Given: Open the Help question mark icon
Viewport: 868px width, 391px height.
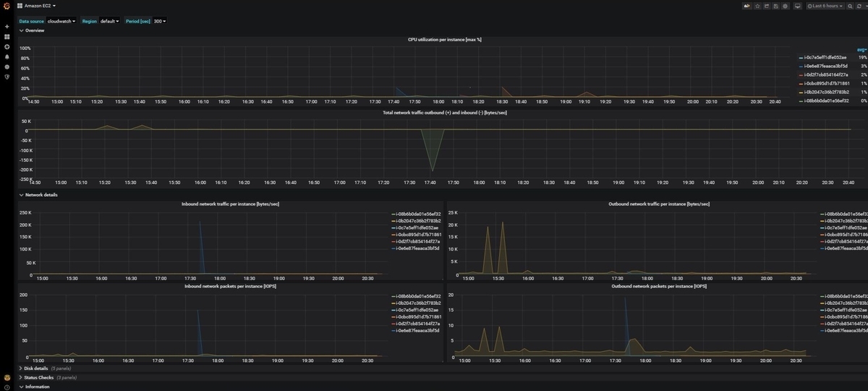Looking at the screenshot, I should (7, 386).
